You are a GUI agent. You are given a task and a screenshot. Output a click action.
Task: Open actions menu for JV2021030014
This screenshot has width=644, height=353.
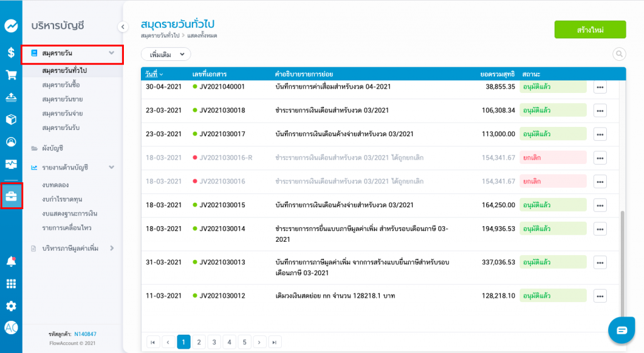click(600, 229)
